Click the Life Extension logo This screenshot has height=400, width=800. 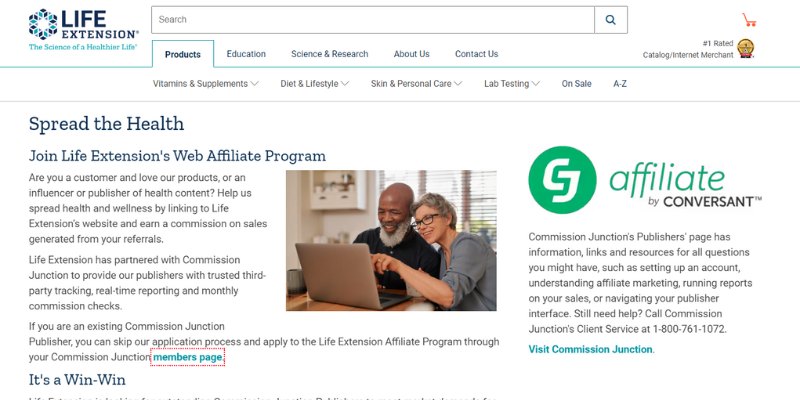coord(83,29)
